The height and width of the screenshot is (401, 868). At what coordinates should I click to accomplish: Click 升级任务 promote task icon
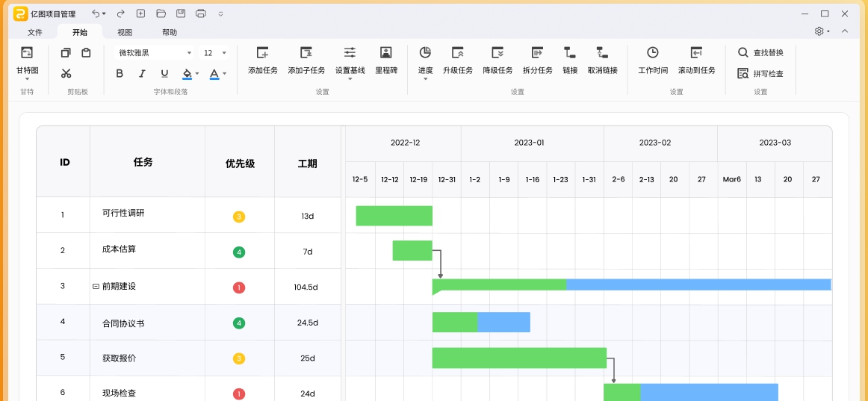[457, 53]
